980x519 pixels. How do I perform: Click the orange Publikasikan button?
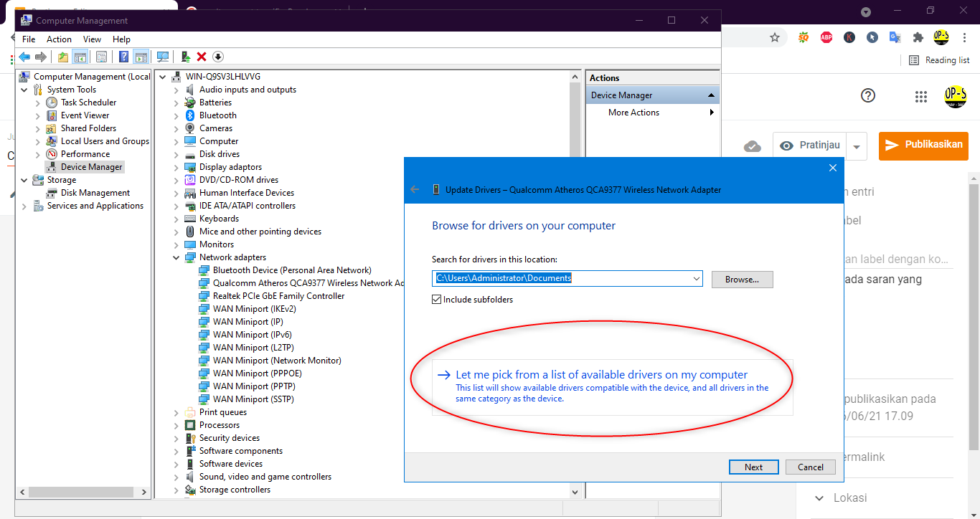(923, 146)
